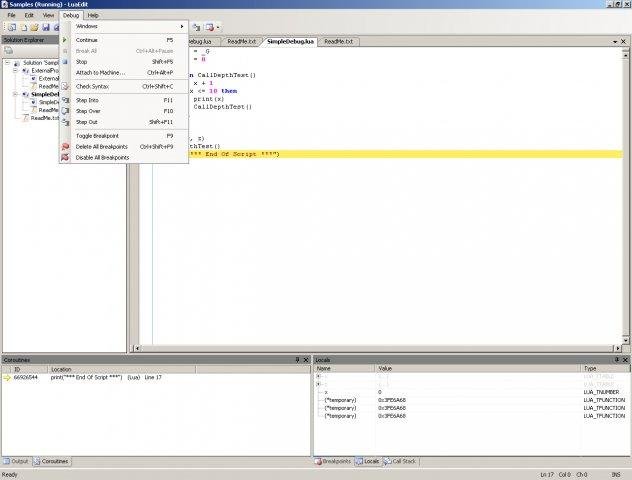Click the Check Syntax icon

coord(65,86)
